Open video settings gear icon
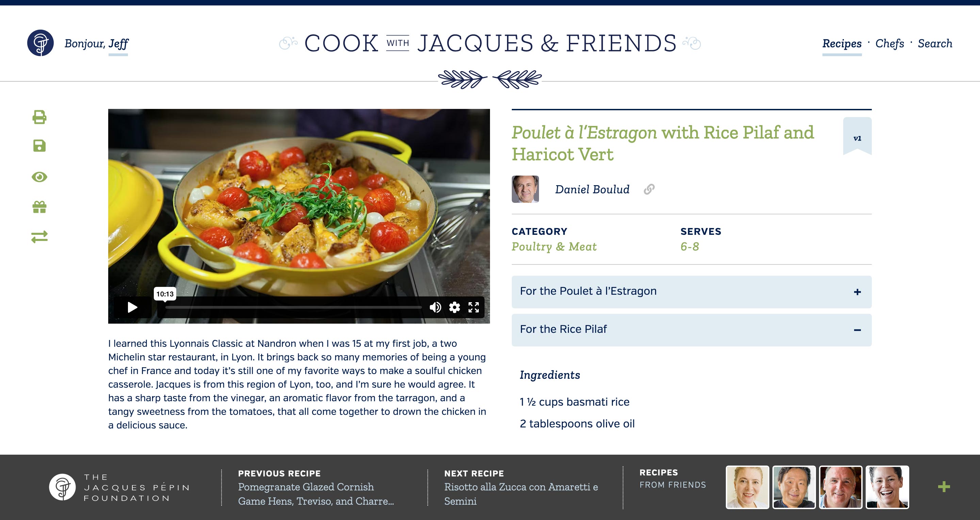Image resolution: width=980 pixels, height=520 pixels. (x=454, y=307)
